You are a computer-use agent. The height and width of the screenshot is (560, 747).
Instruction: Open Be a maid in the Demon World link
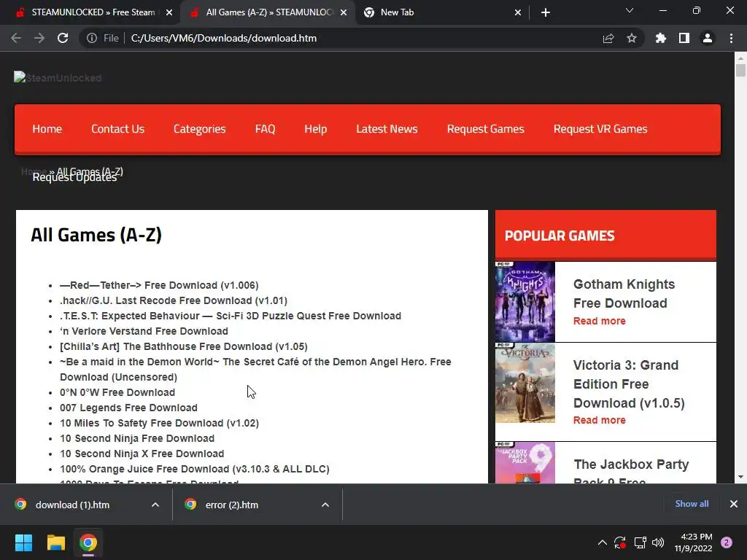(x=255, y=369)
